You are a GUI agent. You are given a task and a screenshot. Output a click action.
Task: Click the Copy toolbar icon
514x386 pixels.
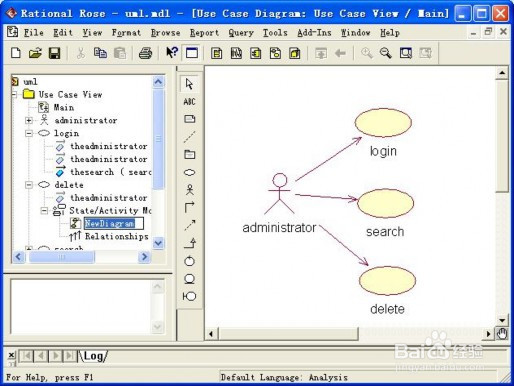pos(100,53)
